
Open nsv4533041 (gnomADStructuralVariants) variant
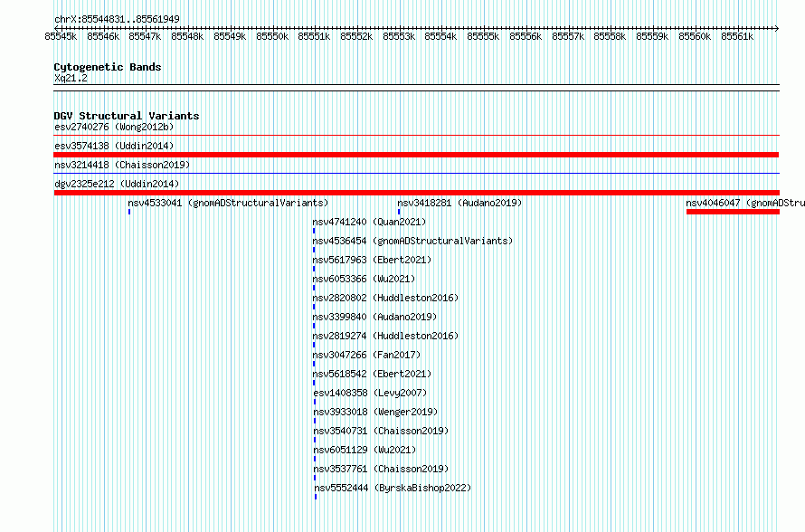(228, 203)
